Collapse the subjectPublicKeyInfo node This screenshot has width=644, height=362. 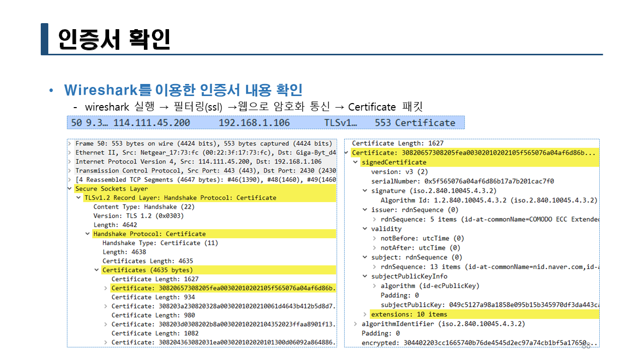[365, 276]
